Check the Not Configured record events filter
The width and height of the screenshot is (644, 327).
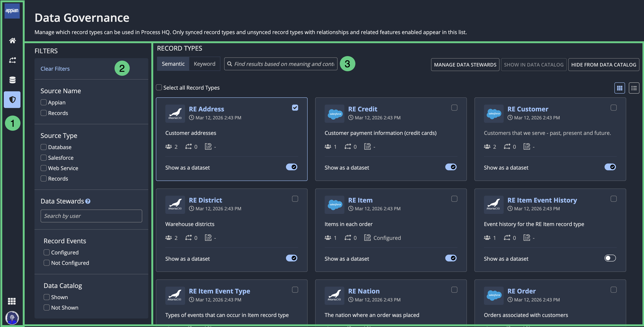coord(46,263)
